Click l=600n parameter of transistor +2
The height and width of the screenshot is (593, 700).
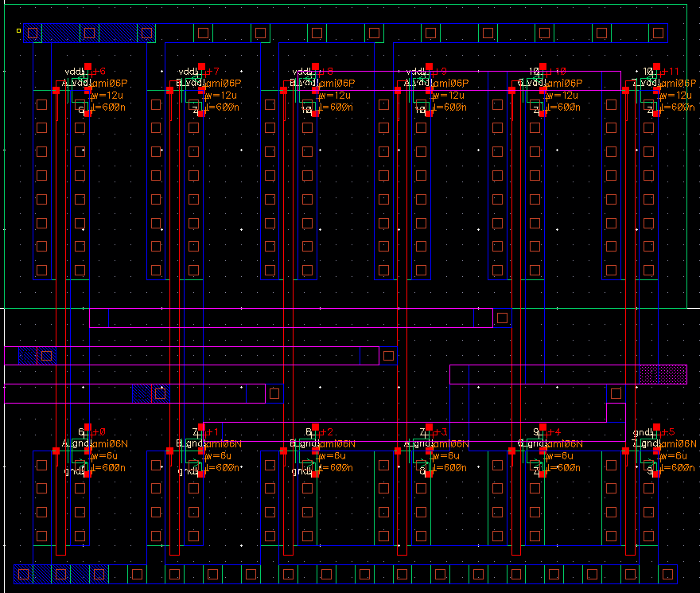(336, 468)
